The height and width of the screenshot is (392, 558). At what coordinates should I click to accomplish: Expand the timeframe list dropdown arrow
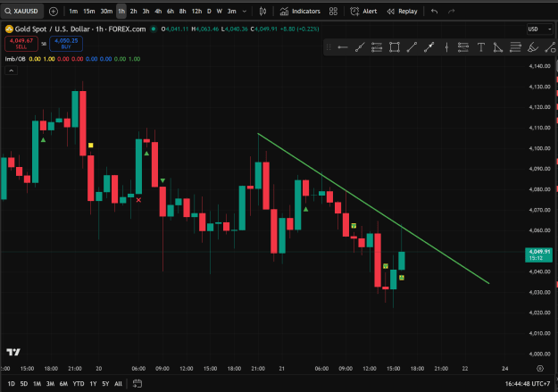[x=245, y=12]
